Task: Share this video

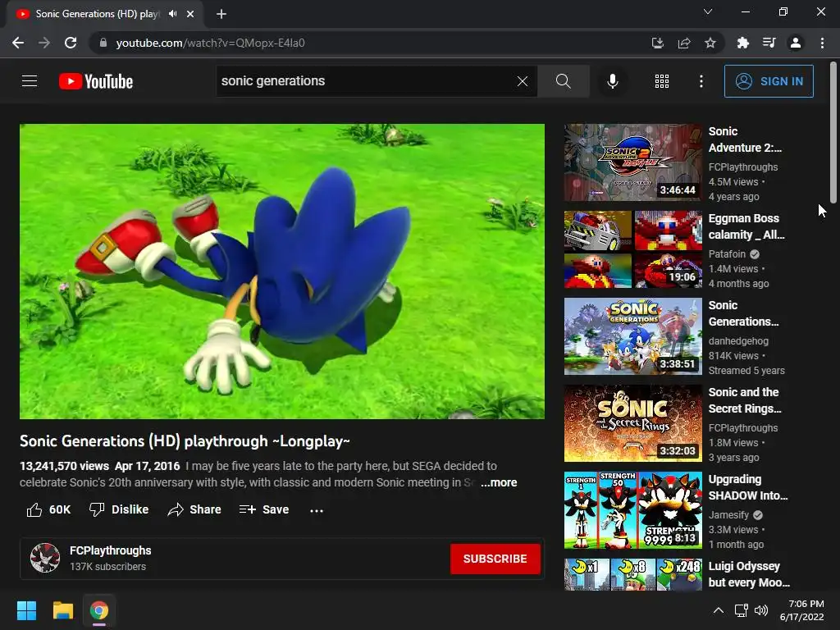Action: (x=194, y=509)
